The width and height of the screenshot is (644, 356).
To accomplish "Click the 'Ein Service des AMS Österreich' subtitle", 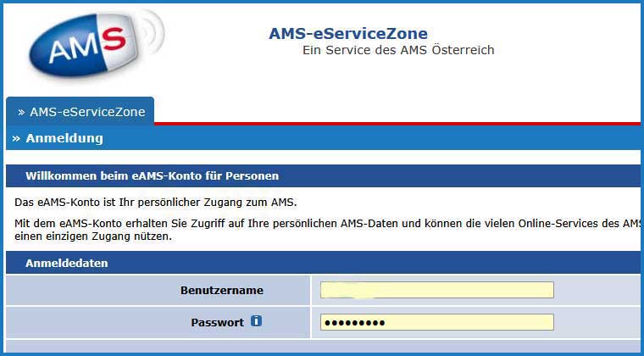I will [398, 50].
